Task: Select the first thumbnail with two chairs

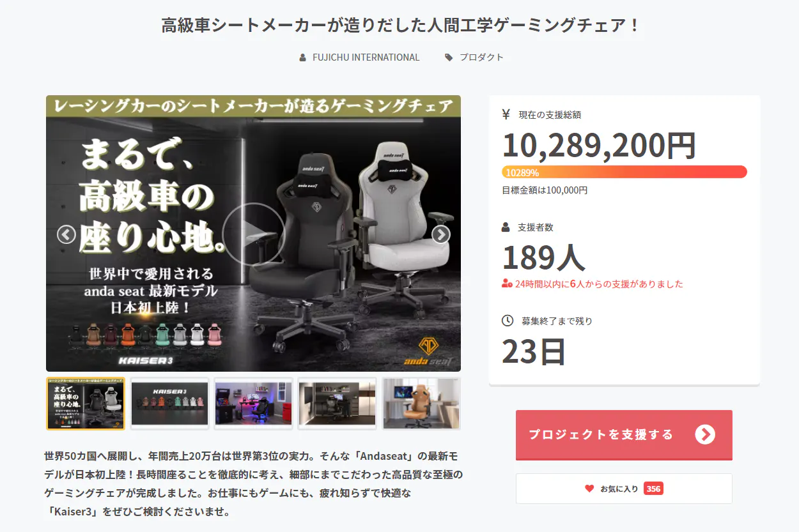Action: click(x=86, y=404)
